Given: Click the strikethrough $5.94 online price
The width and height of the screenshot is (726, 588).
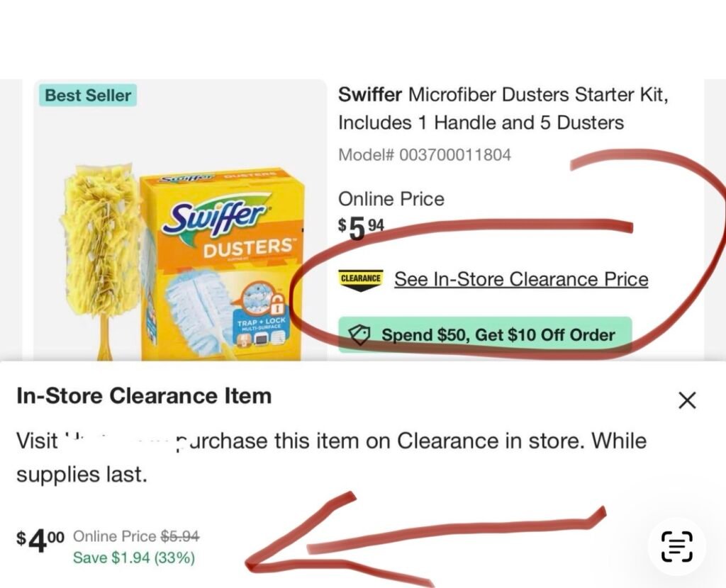Looking at the screenshot, I should click(180, 536).
